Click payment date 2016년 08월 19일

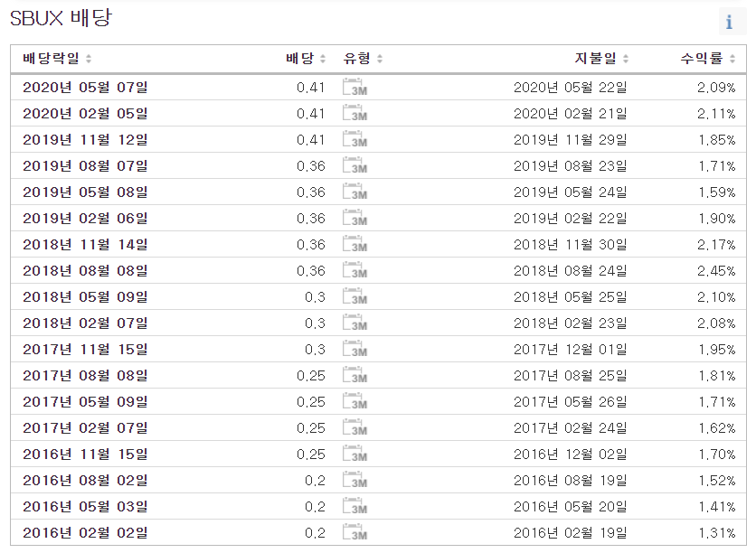571,480
